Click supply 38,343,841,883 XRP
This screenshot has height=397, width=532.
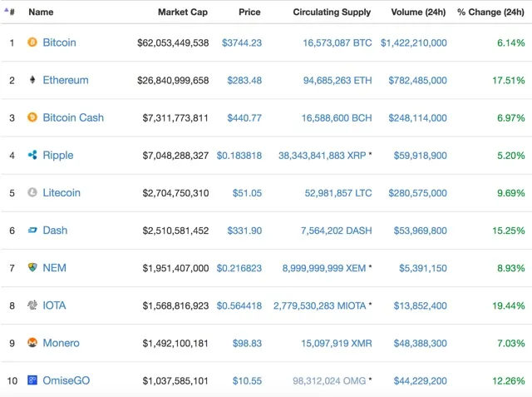tap(323, 156)
